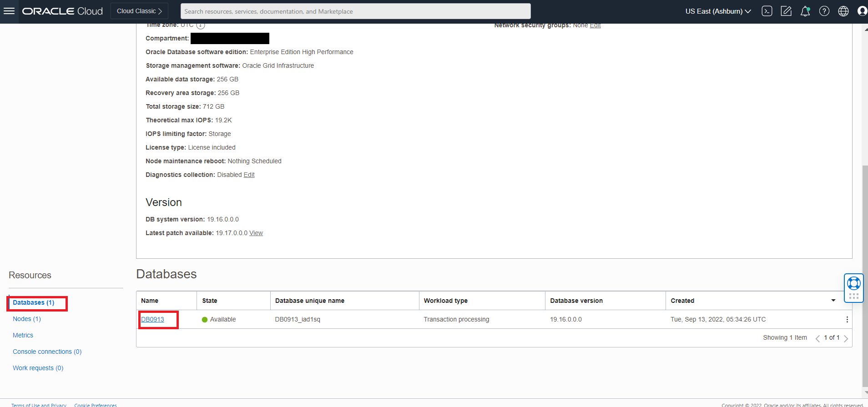The width and height of the screenshot is (868, 407).
Task: Open the edit/feedback pencil icon in header
Action: (x=786, y=11)
